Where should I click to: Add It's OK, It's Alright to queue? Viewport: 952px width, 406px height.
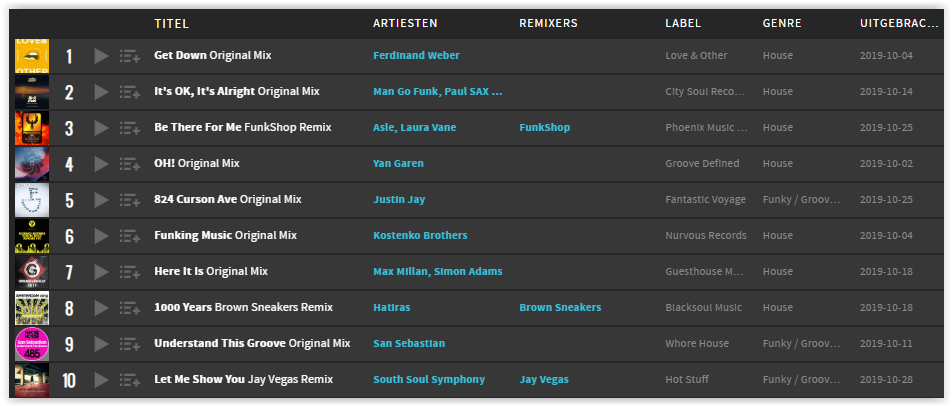coord(129,92)
